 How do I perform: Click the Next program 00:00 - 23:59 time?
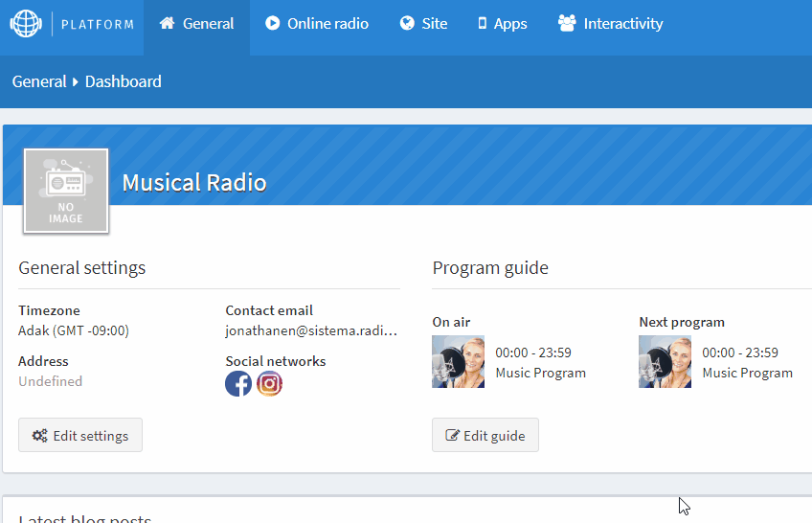(740, 352)
